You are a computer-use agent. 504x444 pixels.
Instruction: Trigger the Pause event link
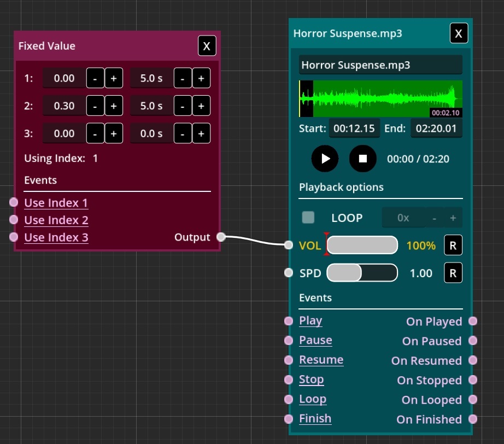(315, 340)
